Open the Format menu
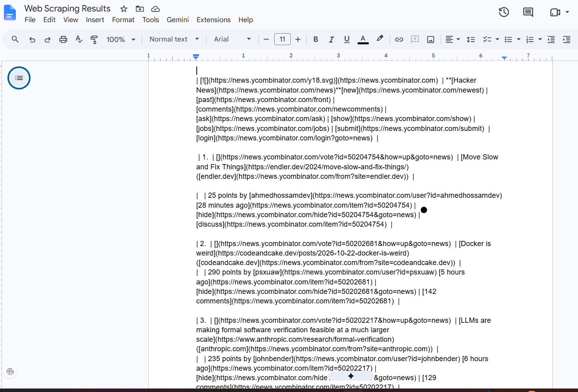 [123, 20]
